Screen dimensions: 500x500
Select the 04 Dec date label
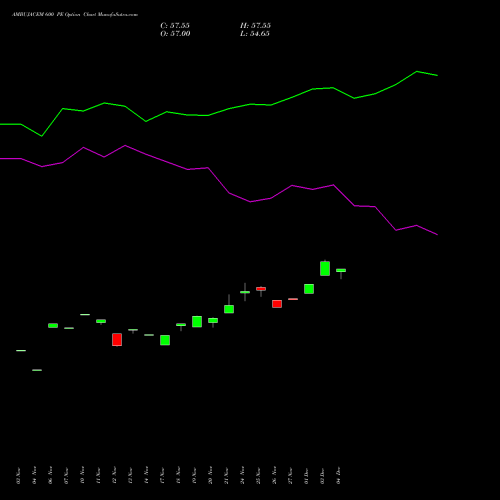(x=338, y=476)
